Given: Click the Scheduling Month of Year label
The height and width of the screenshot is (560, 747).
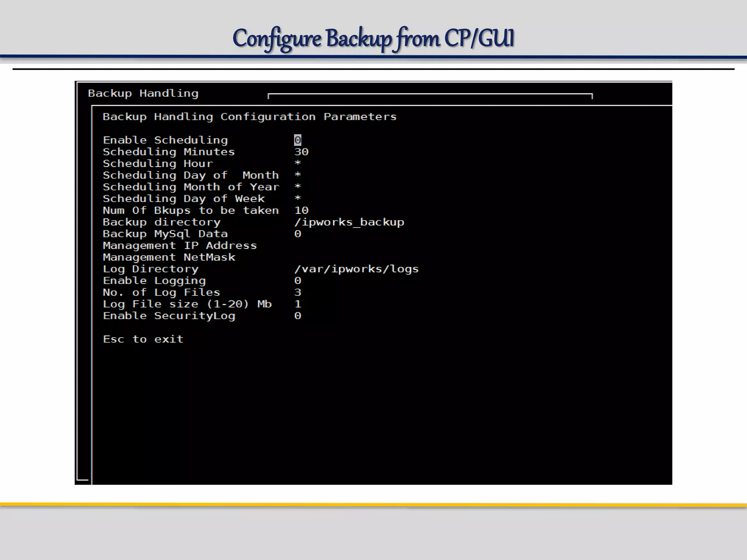Looking at the screenshot, I should pyautogui.click(x=191, y=187).
